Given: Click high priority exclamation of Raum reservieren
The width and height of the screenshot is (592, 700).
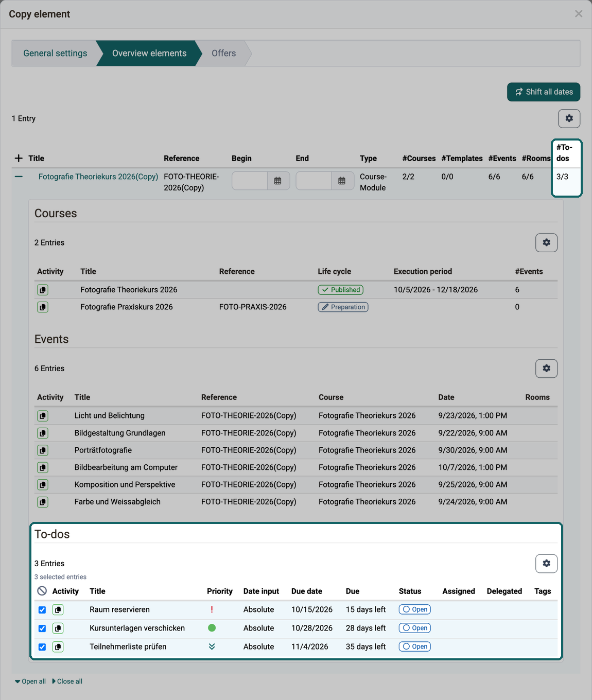Looking at the screenshot, I should tap(212, 609).
